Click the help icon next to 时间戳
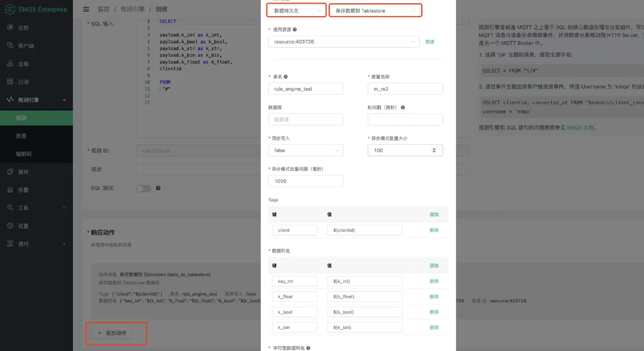Screen dimensions: 644x351 (403, 107)
